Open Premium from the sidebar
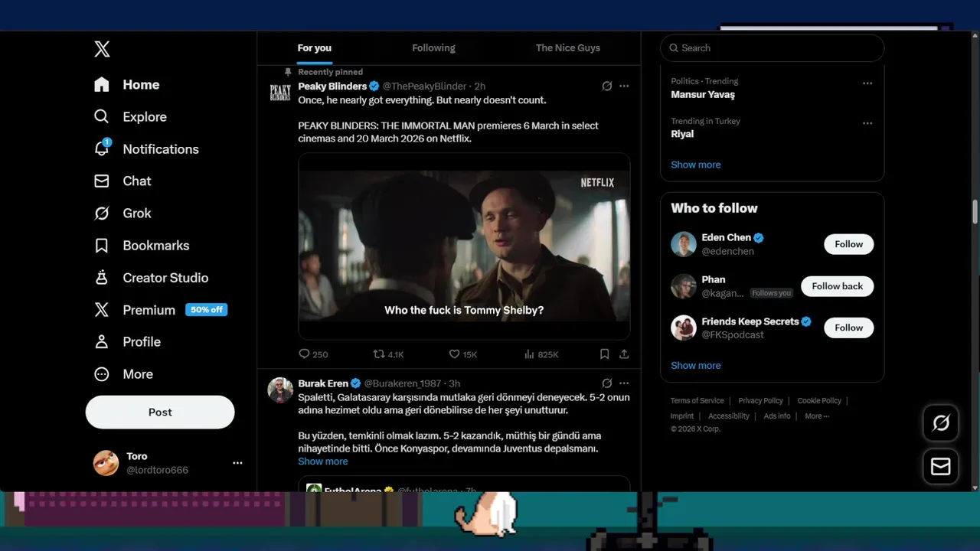Viewport: 980px width, 551px height. [149, 310]
